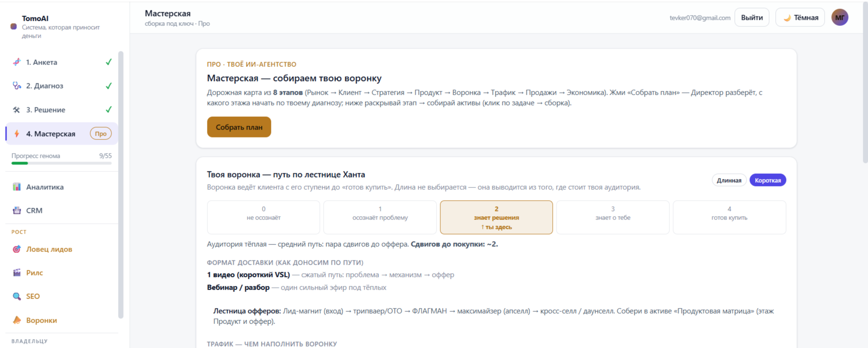Image resolution: width=868 pixels, height=348 pixels.
Task: Select stage 2 знает решения
Action: [496, 217]
